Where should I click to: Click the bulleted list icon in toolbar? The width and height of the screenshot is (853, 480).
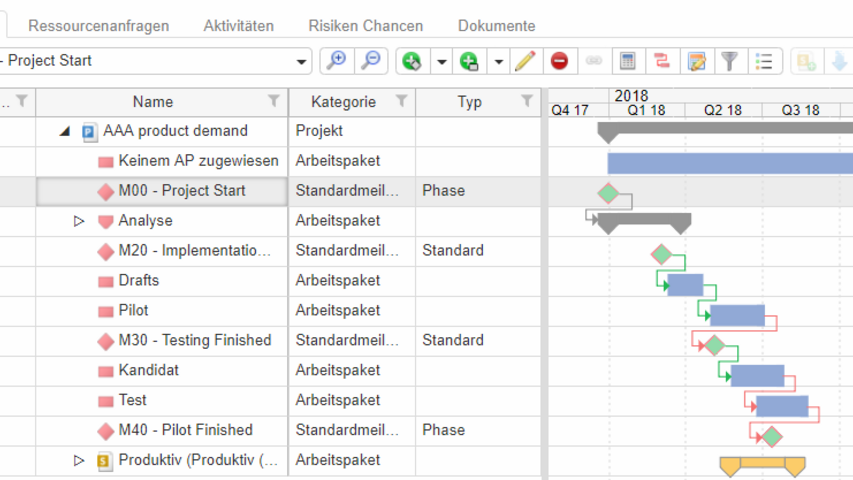764,61
